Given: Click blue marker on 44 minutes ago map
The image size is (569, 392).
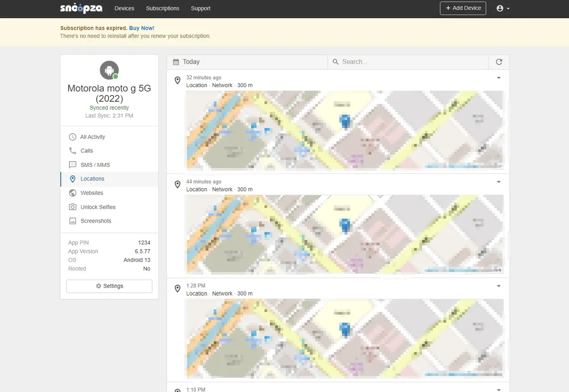Looking at the screenshot, I should (x=345, y=225).
